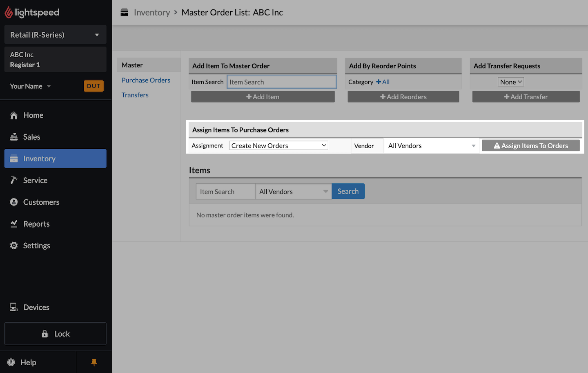The height and width of the screenshot is (373, 588).
Task: Expand the Your Name user menu
Action: [x=30, y=86]
